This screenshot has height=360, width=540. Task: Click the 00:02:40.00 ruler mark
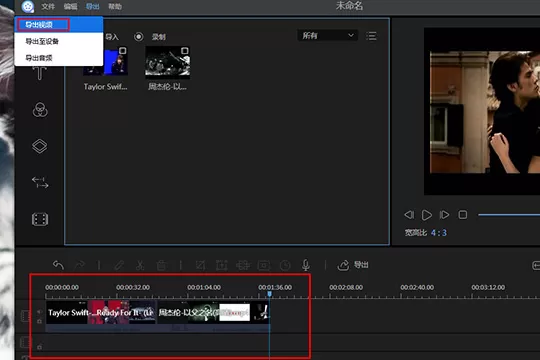[417, 287]
